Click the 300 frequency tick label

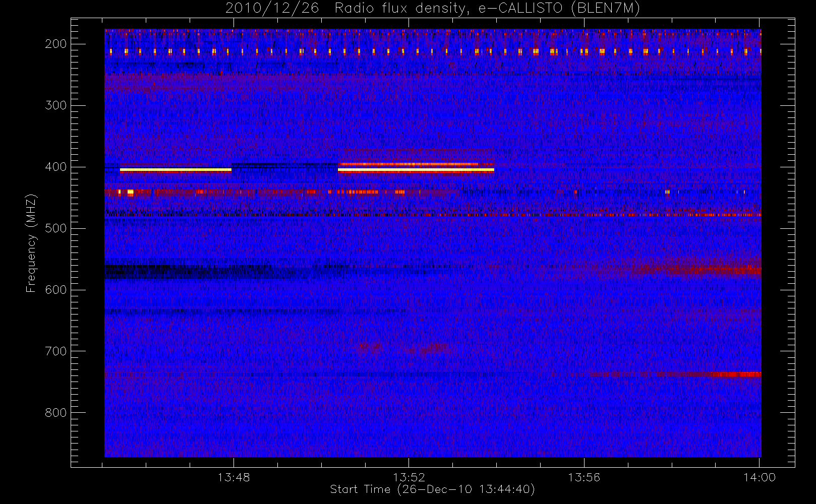pos(55,105)
